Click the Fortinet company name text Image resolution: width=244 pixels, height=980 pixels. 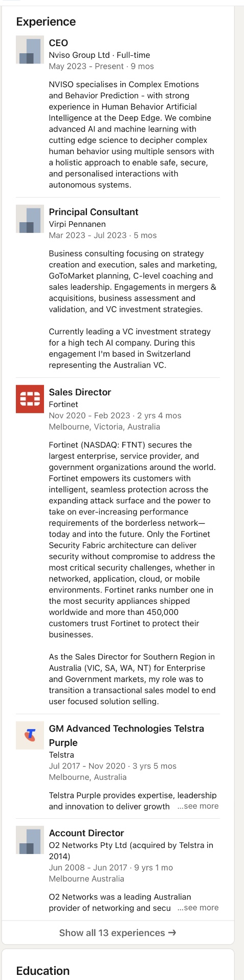tap(63, 404)
